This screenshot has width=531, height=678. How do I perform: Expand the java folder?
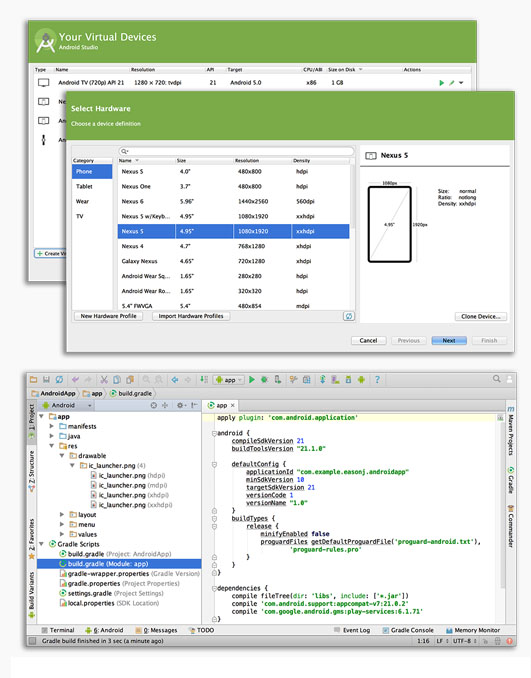point(52,436)
